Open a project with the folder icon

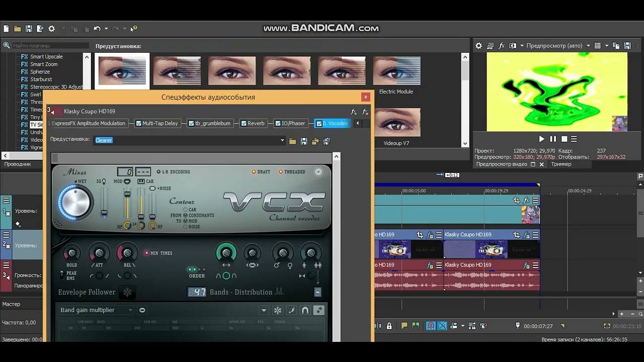click(18, 29)
